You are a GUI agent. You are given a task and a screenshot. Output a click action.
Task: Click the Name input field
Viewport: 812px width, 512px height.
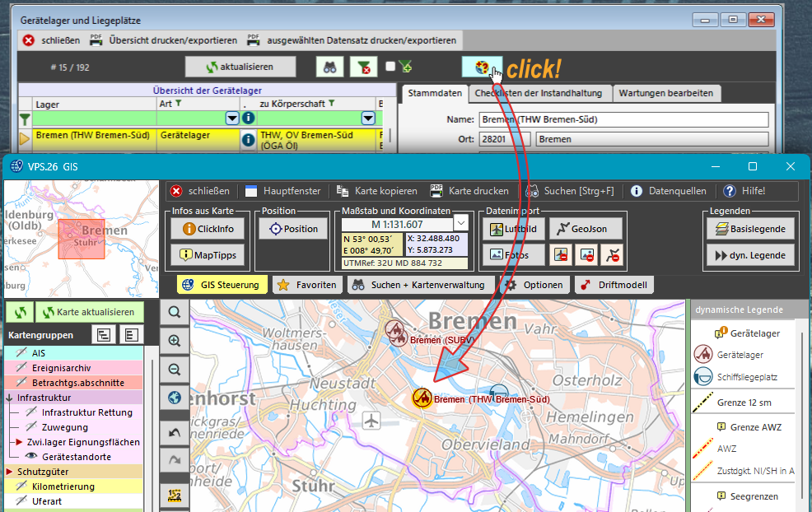tap(623, 119)
